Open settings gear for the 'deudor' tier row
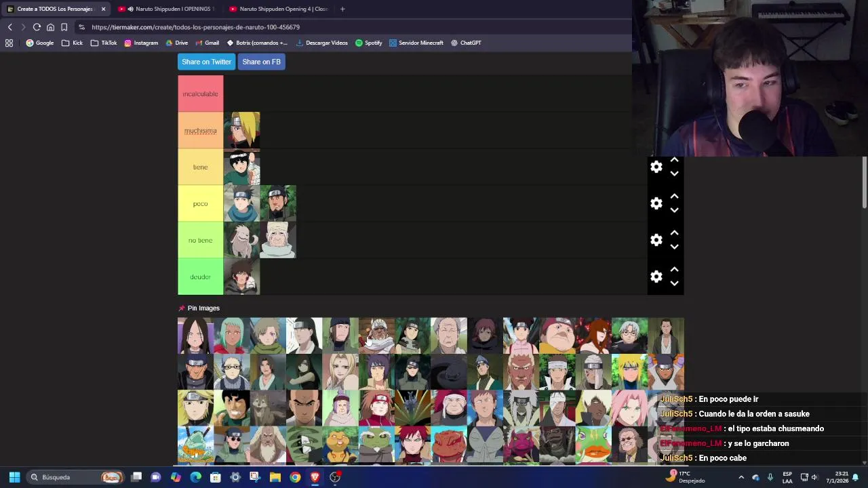868x488 pixels. click(x=656, y=277)
